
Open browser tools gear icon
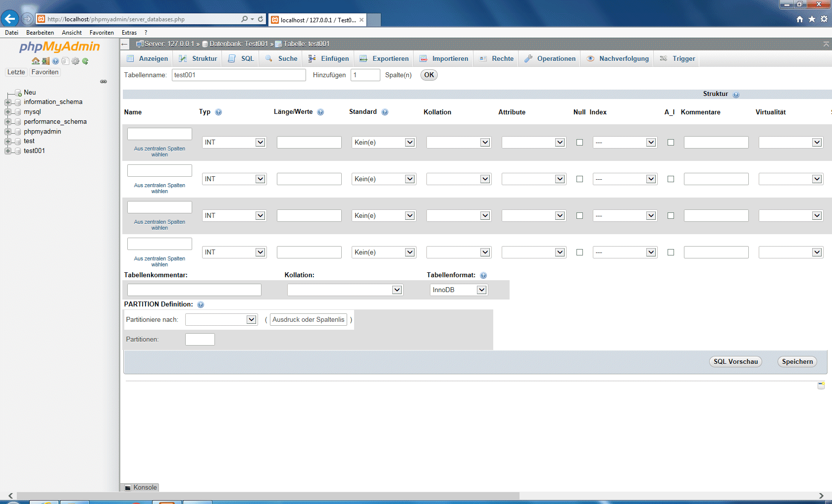[824, 19]
